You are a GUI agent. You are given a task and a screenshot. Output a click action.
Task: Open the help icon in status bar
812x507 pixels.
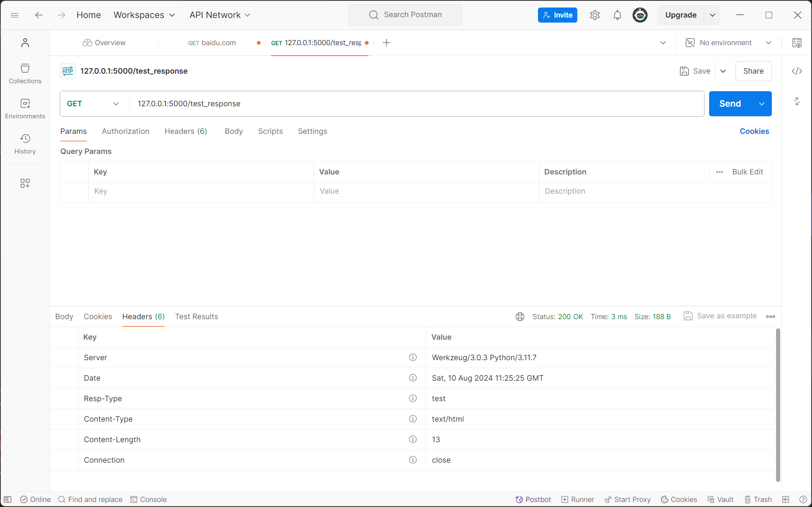pyautogui.click(x=803, y=499)
